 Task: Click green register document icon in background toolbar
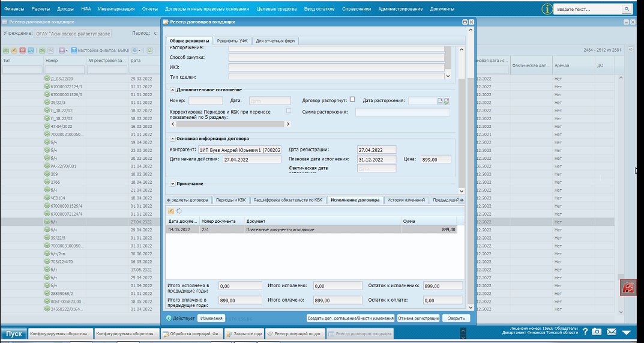click(x=42, y=50)
